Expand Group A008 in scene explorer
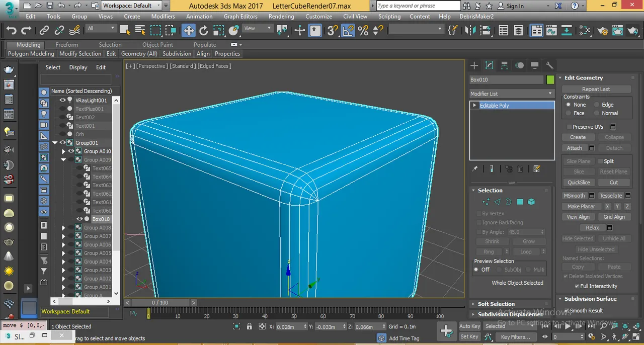 (x=63, y=228)
